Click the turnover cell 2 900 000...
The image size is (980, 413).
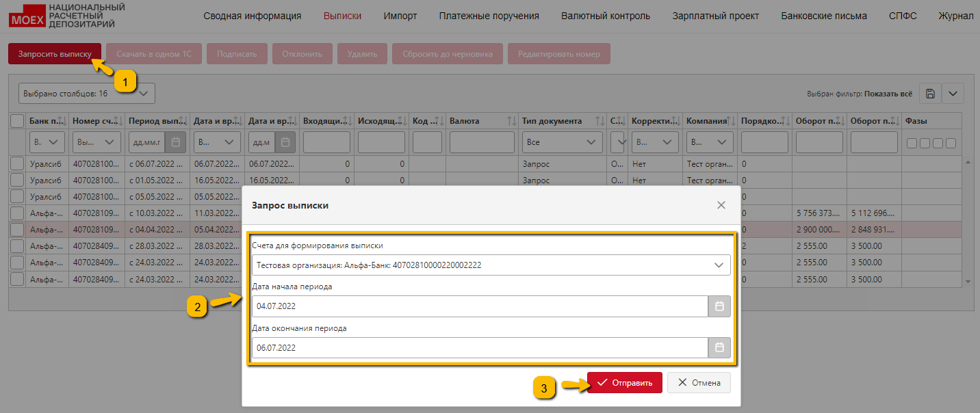coord(818,230)
